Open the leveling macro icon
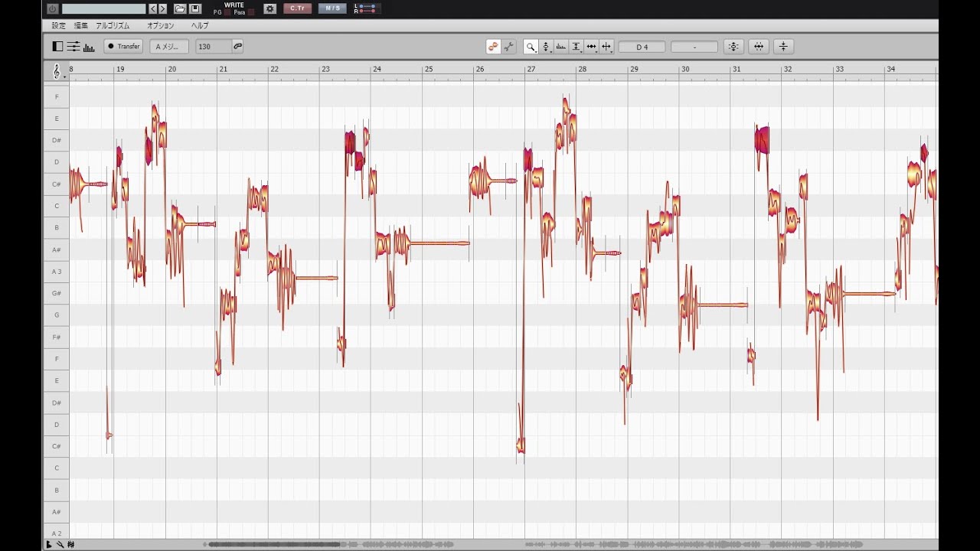The image size is (980, 551). [x=783, y=47]
